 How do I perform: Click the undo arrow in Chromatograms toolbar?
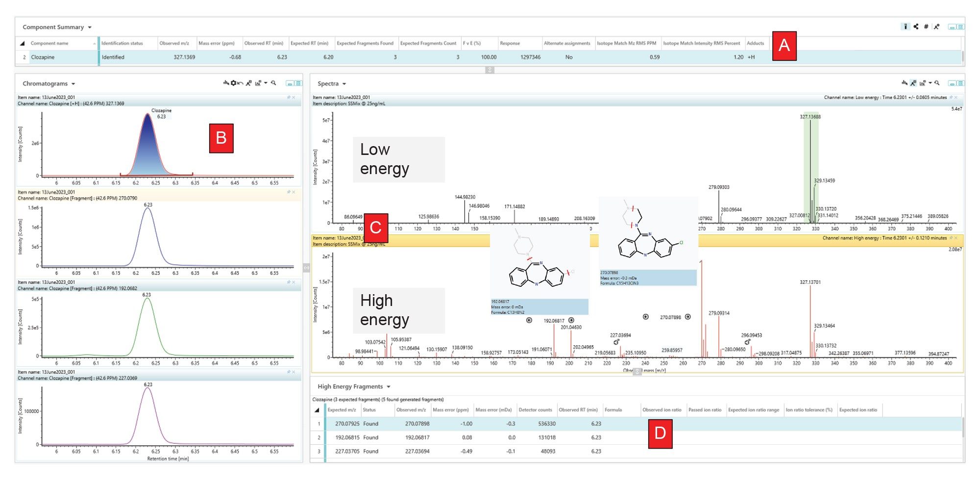[240, 83]
